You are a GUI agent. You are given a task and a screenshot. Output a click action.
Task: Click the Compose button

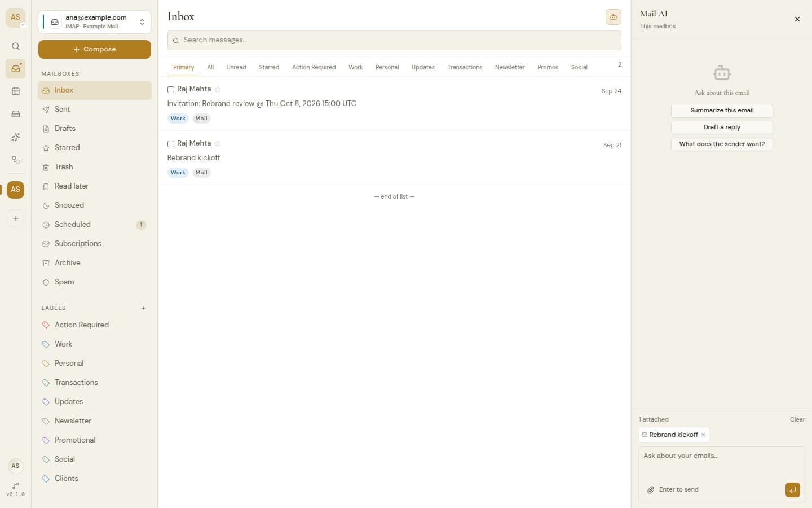pyautogui.click(x=95, y=49)
